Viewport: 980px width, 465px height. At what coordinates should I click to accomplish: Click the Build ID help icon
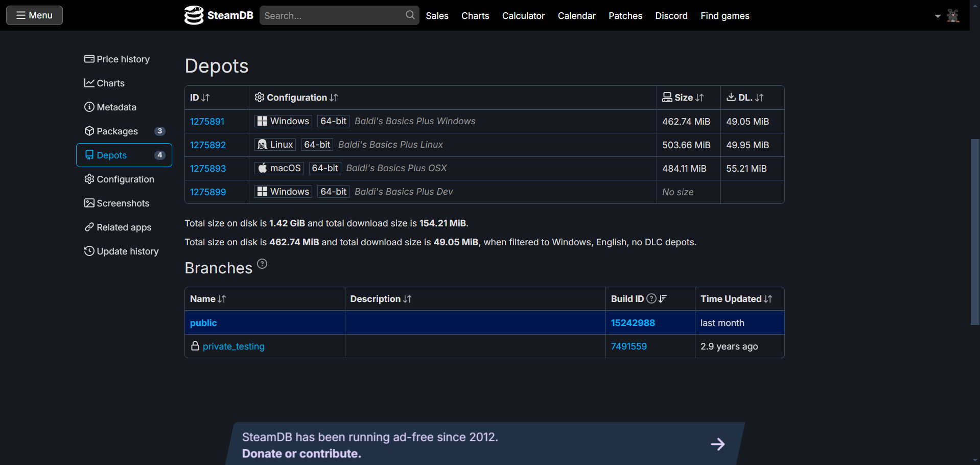click(651, 299)
